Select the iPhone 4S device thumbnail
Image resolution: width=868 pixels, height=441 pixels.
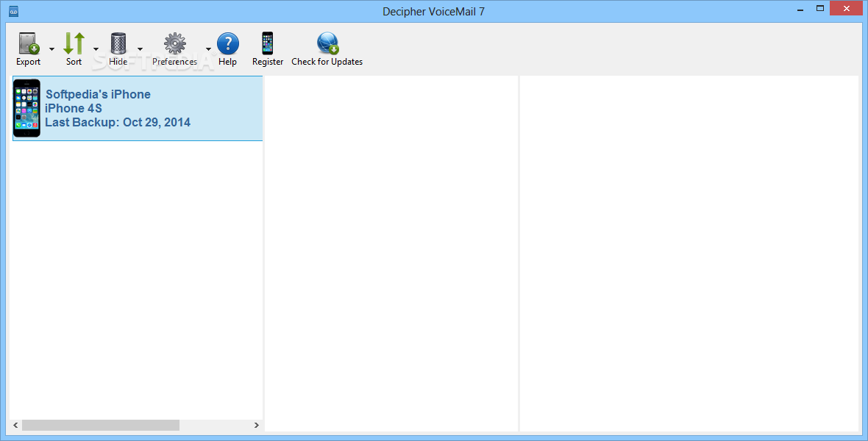tap(26, 108)
